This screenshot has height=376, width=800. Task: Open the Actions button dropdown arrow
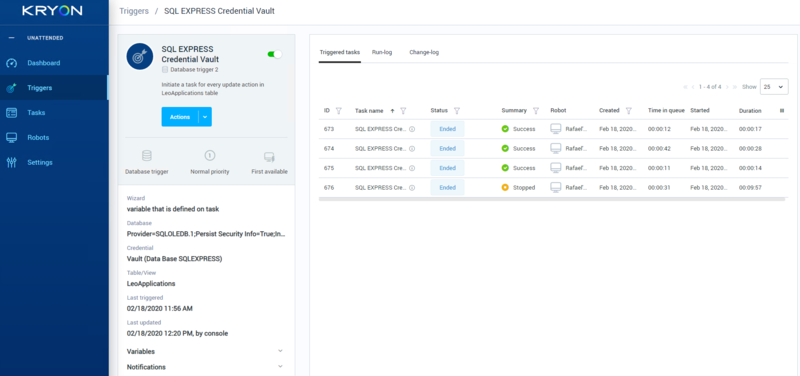coord(205,117)
